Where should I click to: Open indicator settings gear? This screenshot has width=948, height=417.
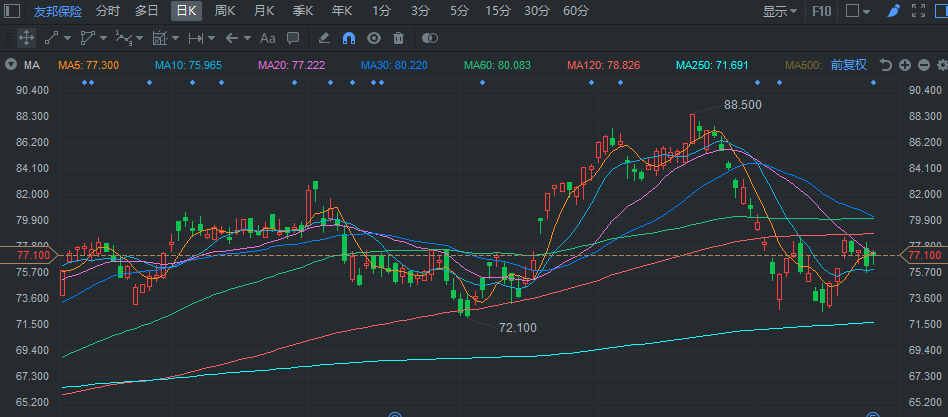(941, 65)
